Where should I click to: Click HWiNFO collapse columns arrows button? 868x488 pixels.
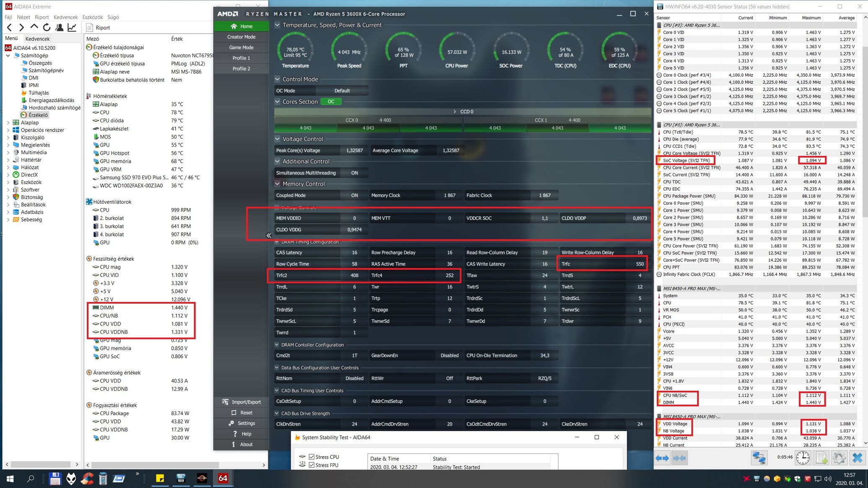pos(679,458)
